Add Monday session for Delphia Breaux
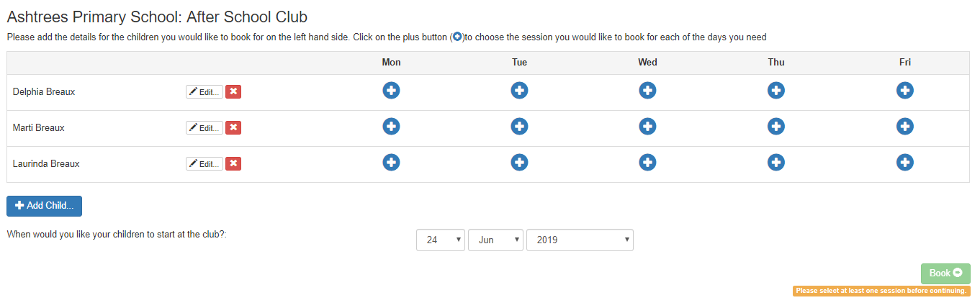 [391, 91]
